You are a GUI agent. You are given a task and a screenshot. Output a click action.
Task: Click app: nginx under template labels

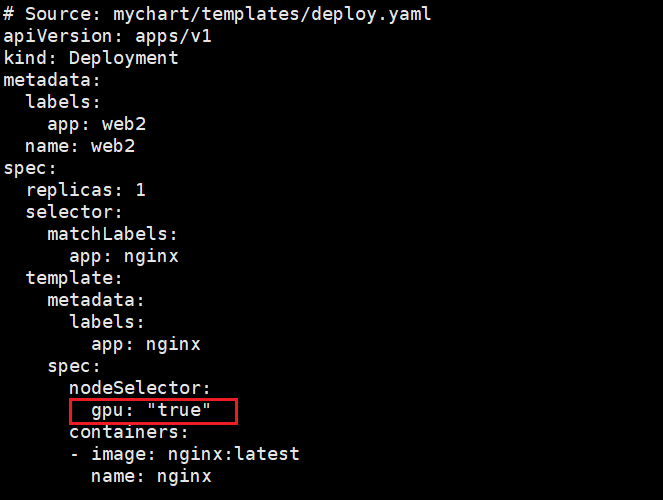click(x=146, y=344)
